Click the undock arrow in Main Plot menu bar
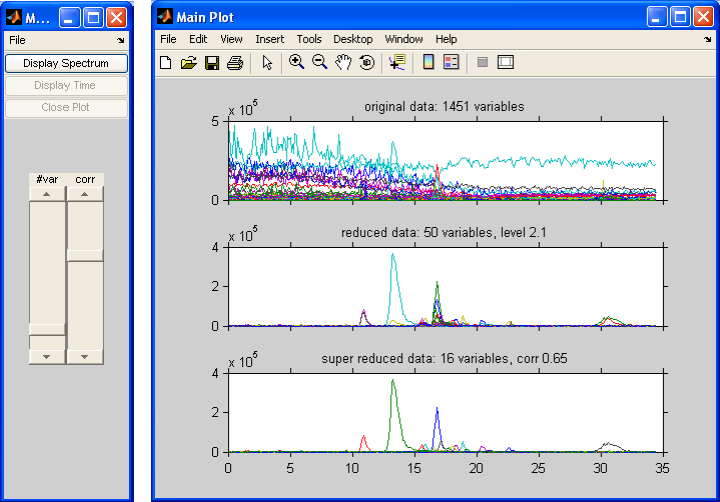Viewport: 720px width, 502px height. tap(707, 40)
